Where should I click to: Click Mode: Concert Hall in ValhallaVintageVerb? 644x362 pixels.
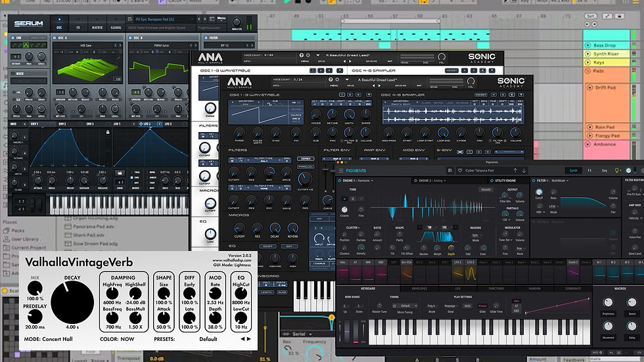point(48,339)
